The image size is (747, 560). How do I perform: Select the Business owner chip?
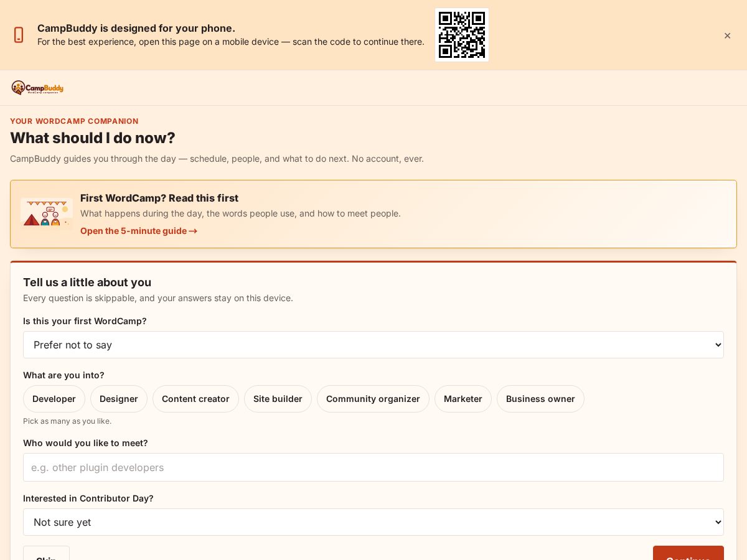[x=540, y=399]
